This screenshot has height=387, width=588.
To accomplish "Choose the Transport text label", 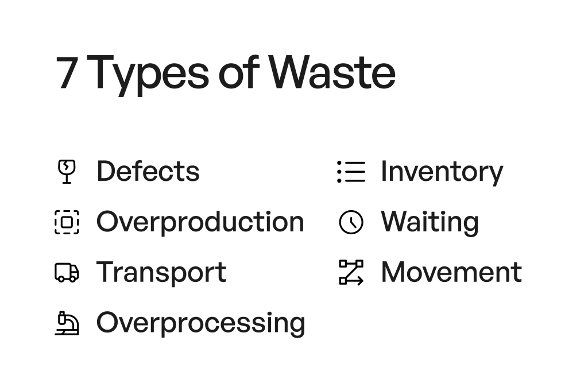I will pos(161,272).
